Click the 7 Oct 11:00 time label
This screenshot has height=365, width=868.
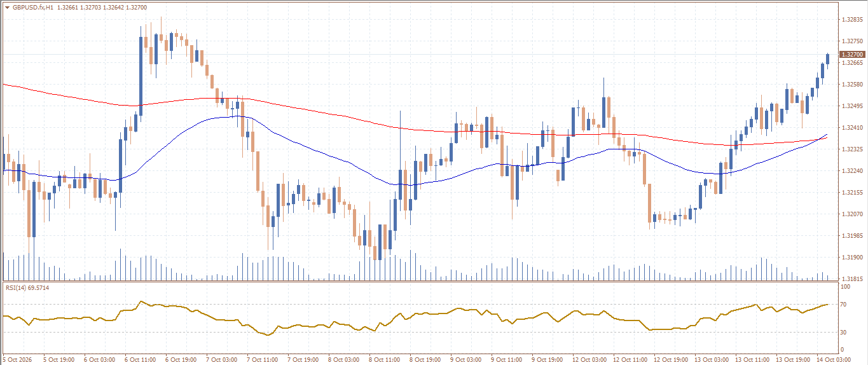click(263, 360)
